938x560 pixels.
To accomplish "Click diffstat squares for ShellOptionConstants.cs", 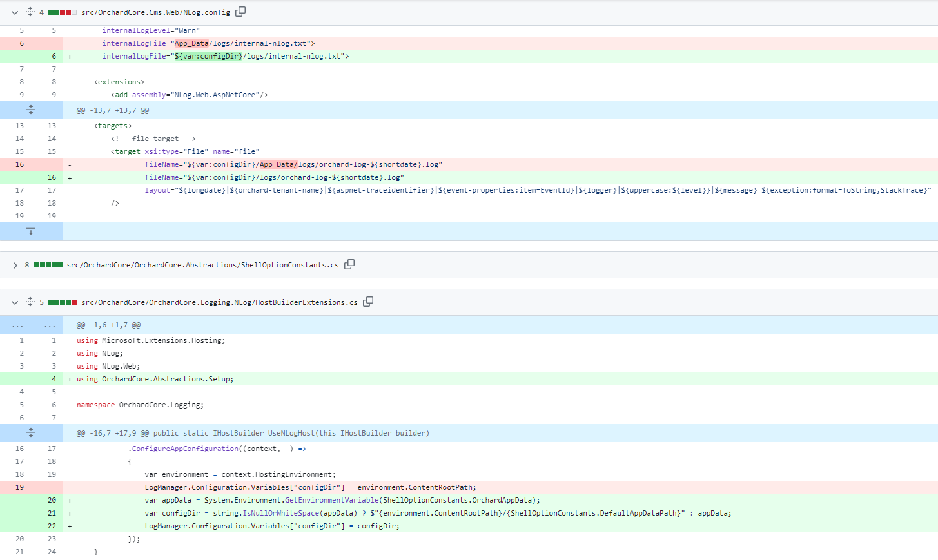I will (x=48, y=265).
